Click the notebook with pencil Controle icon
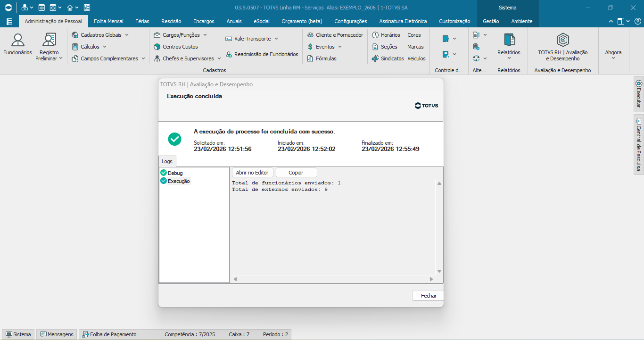Screen dimensions: 644x340 [x=446, y=39]
